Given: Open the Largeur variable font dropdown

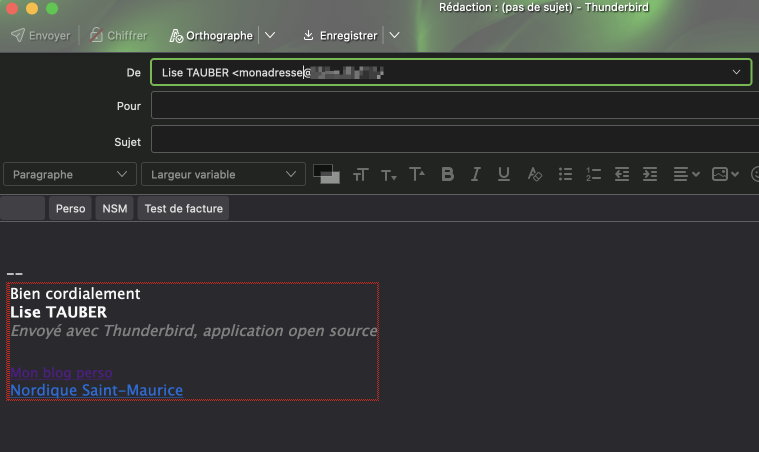Looking at the screenshot, I should (223, 174).
